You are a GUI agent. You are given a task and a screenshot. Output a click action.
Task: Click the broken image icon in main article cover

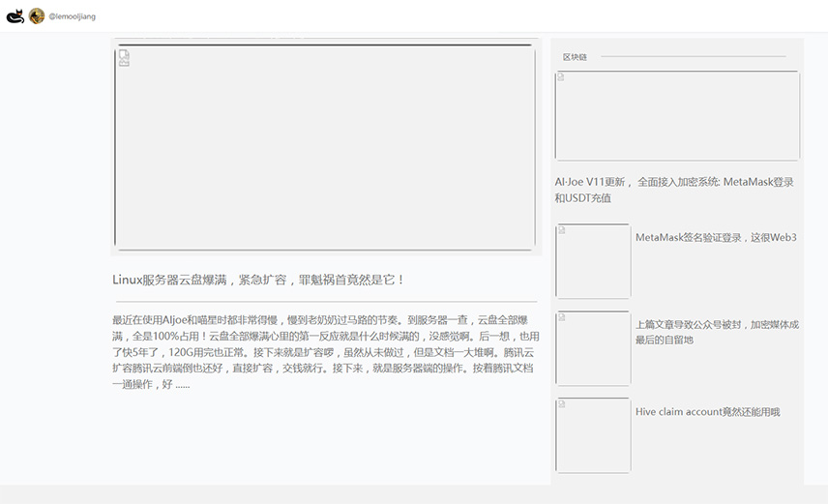(124, 58)
